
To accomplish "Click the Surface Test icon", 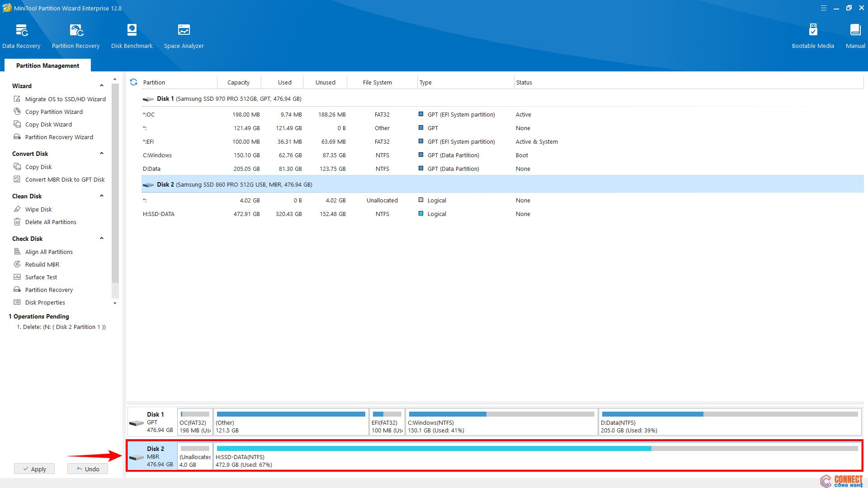I will tap(17, 277).
